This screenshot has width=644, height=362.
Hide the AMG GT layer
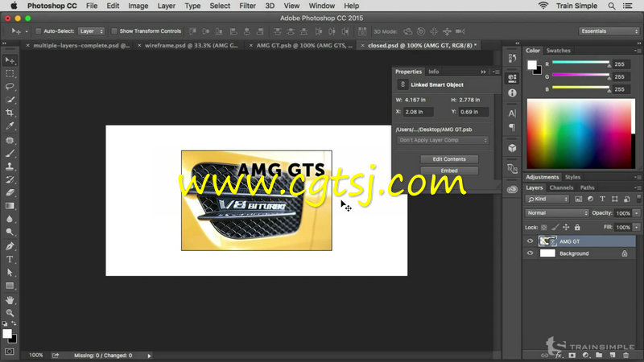(530, 241)
